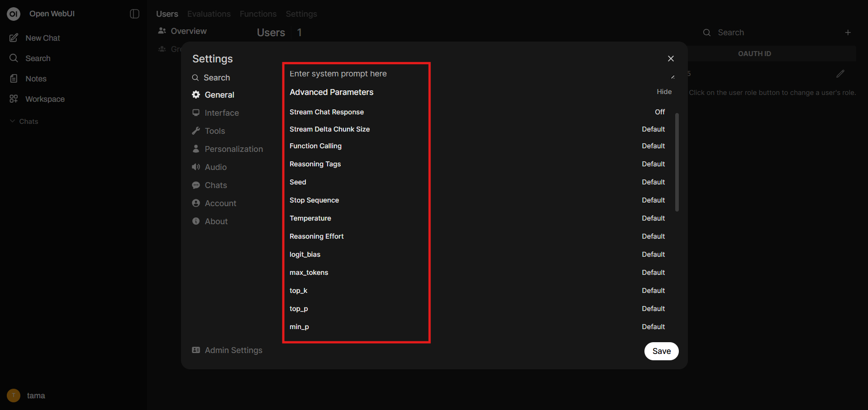Select the Interface settings section
This screenshot has height=410, width=868.
(221, 113)
